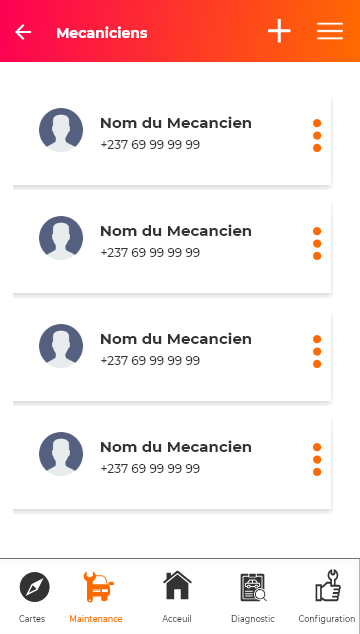The height and width of the screenshot is (634, 360).
Task: Open options dots of second mechanic card
Action: pyautogui.click(x=317, y=243)
